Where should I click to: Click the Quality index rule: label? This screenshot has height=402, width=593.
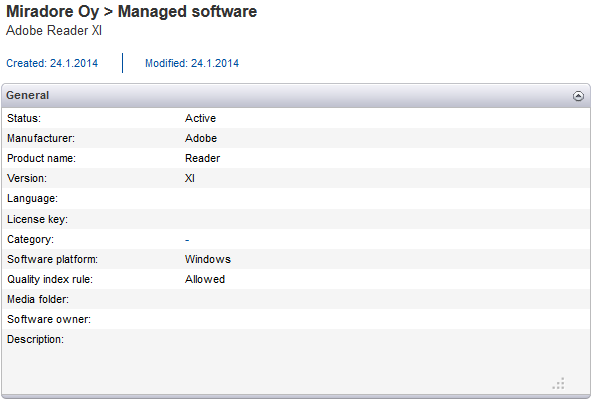click(x=50, y=279)
